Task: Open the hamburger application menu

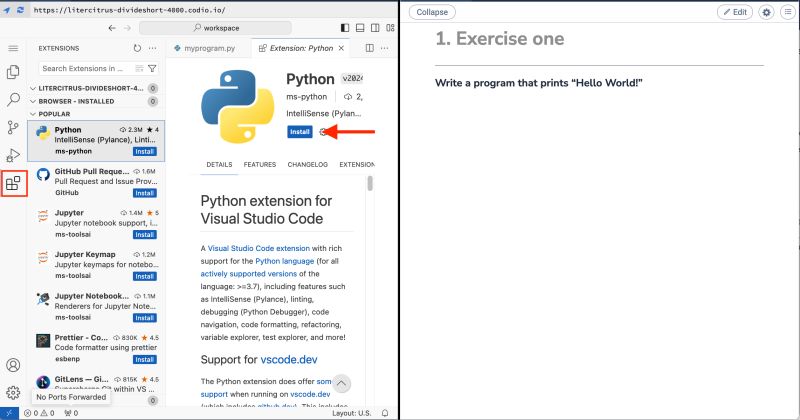Action: [x=13, y=48]
